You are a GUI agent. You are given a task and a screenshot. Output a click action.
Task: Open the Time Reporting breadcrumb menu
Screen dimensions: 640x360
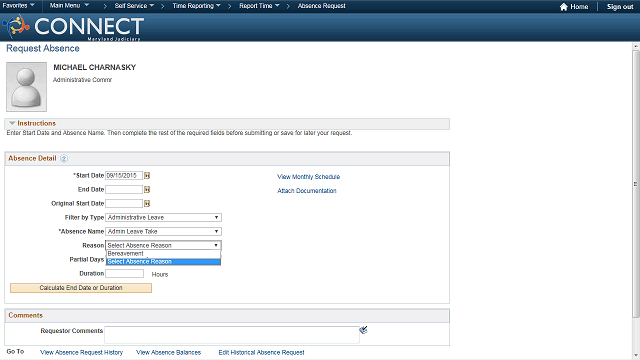tap(196, 6)
